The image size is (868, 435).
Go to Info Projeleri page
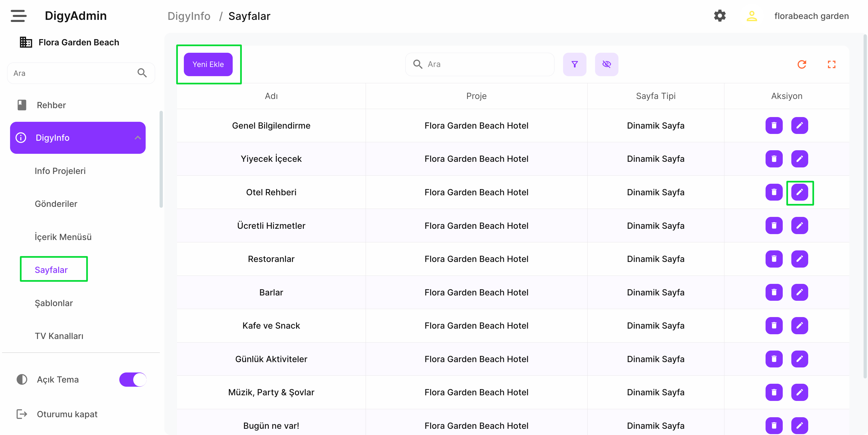[x=60, y=171]
